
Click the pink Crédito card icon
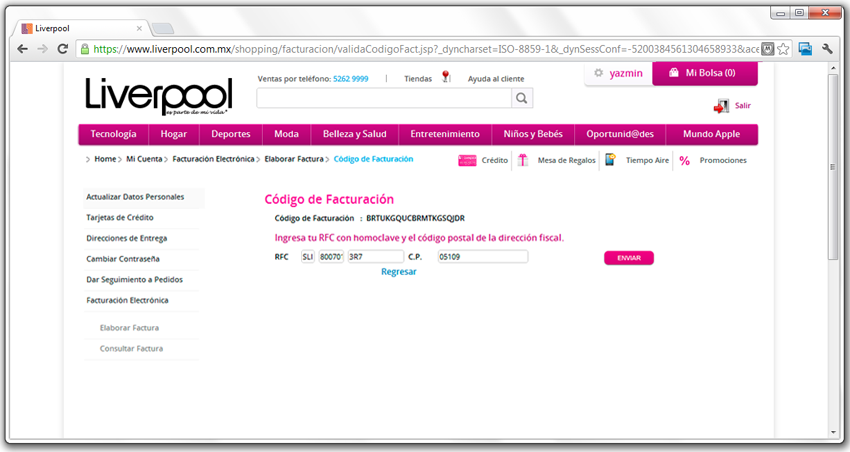[x=467, y=160]
